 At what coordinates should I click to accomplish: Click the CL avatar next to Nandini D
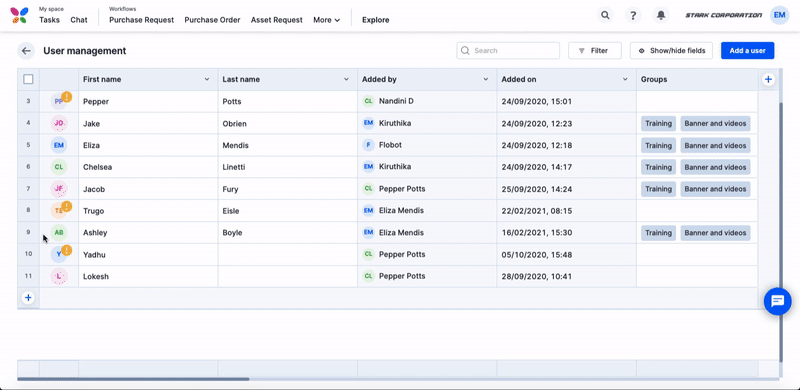[368, 101]
